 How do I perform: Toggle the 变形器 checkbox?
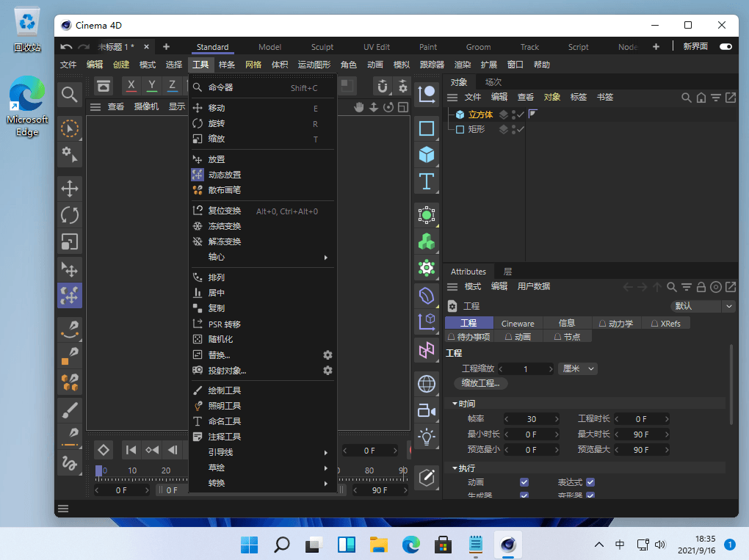(590, 495)
